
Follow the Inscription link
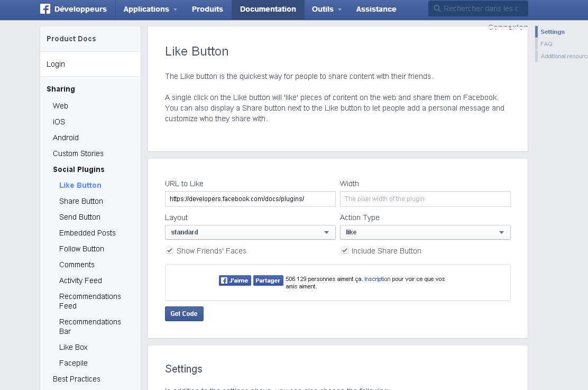pyautogui.click(x=377, y=279)
